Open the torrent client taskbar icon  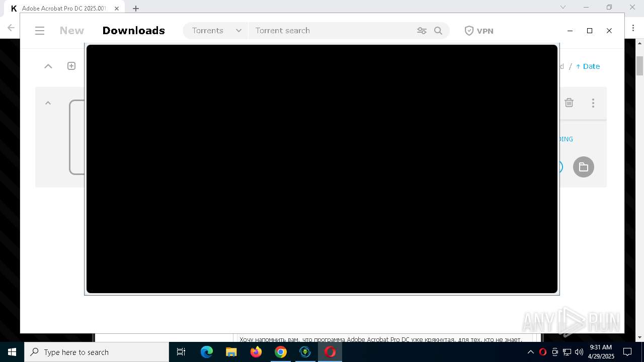[305, 352]
